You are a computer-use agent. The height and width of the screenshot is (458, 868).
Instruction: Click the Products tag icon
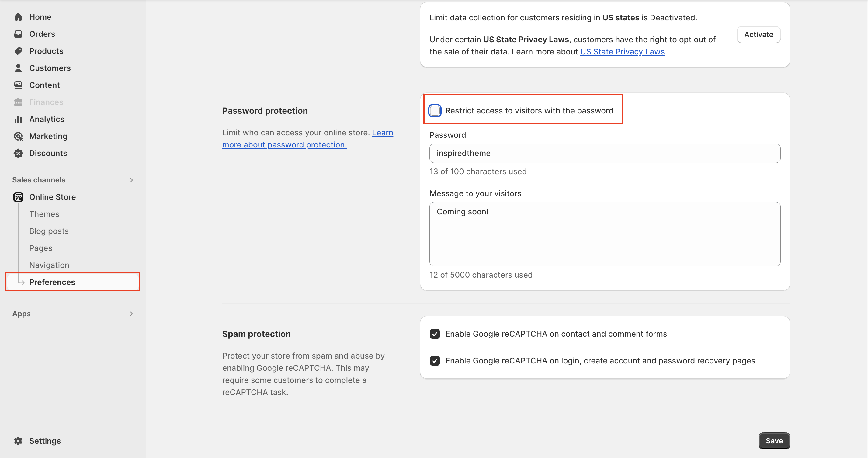pyautogui.click(x=18, y=51)
